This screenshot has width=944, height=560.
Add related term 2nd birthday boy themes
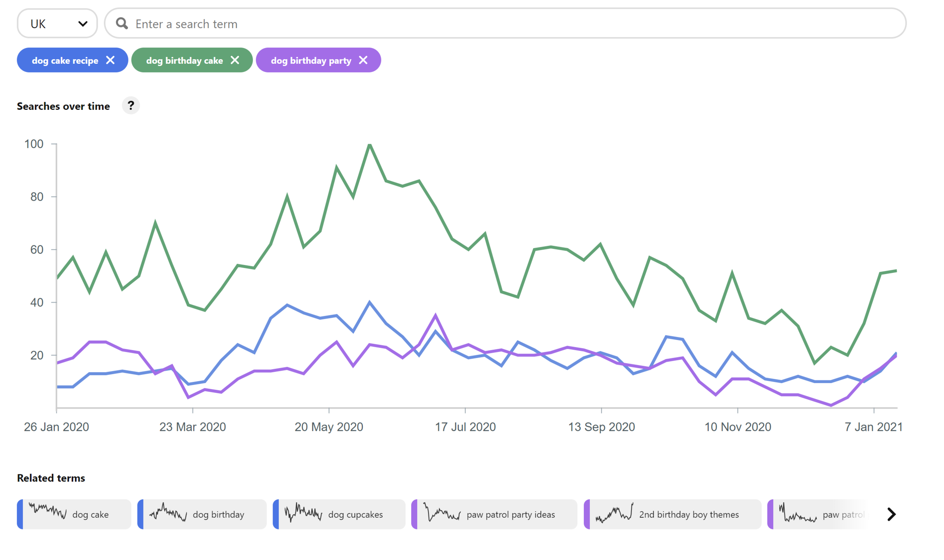pyautogui.click(x=689, y=515)
